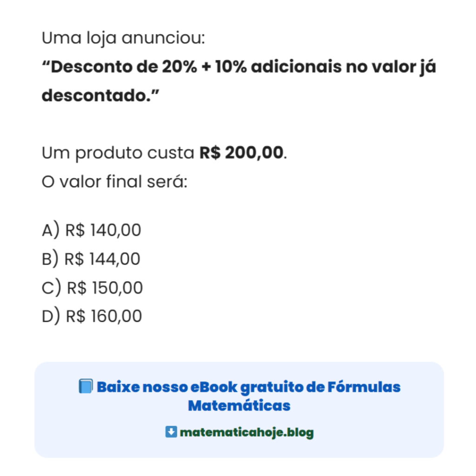
Task: Pick answer C) R$ 150,00
Action: pos(93,288)
